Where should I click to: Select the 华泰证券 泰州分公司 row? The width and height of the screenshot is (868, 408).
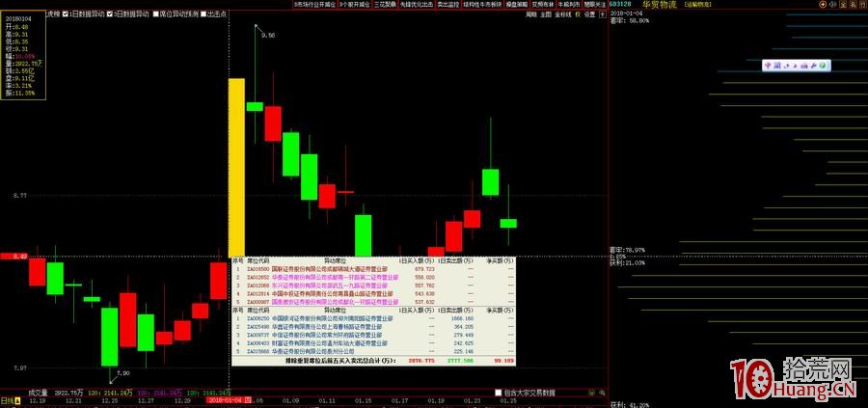coord(373,351)
